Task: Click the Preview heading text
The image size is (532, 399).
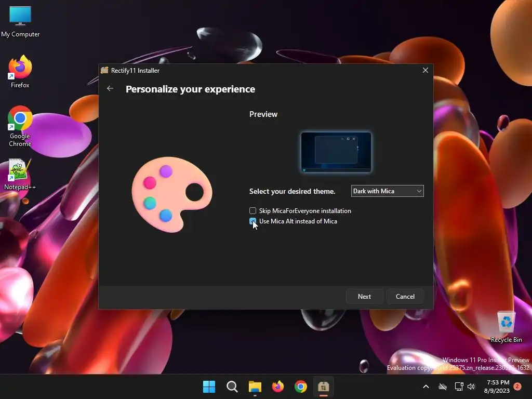Action: pyautogui.click(x=263, y=114)
